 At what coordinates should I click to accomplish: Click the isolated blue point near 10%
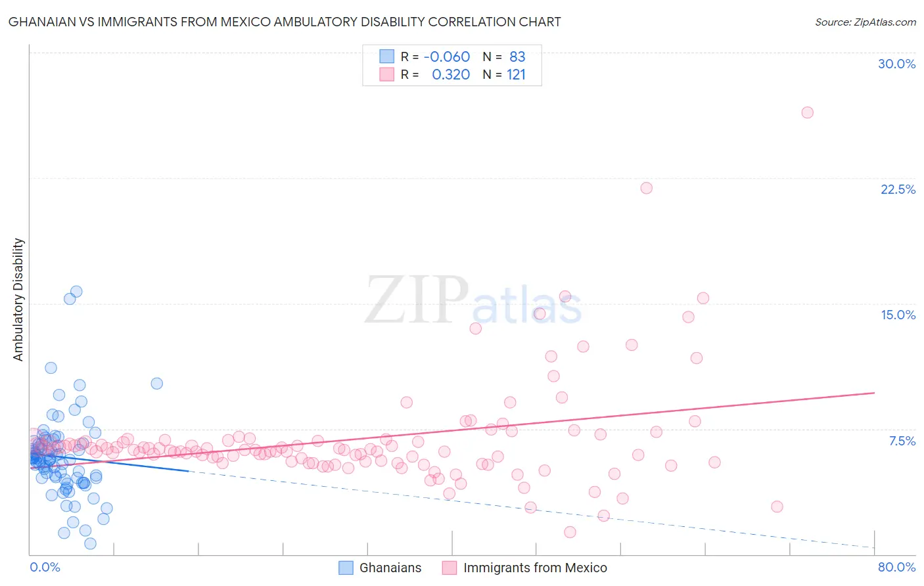pos(157,384)
